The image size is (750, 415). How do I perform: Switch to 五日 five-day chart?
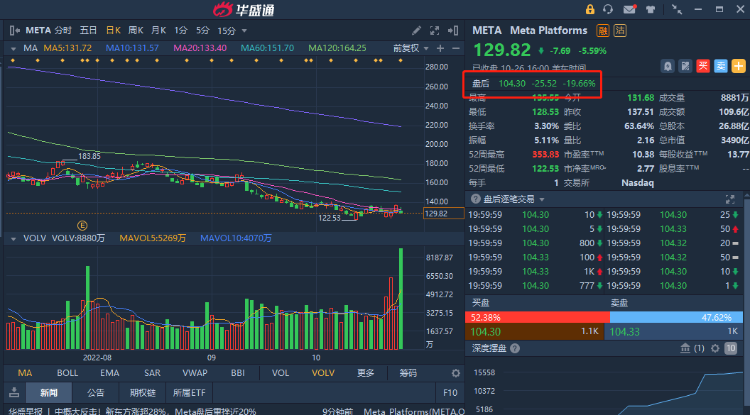point(88,31)
